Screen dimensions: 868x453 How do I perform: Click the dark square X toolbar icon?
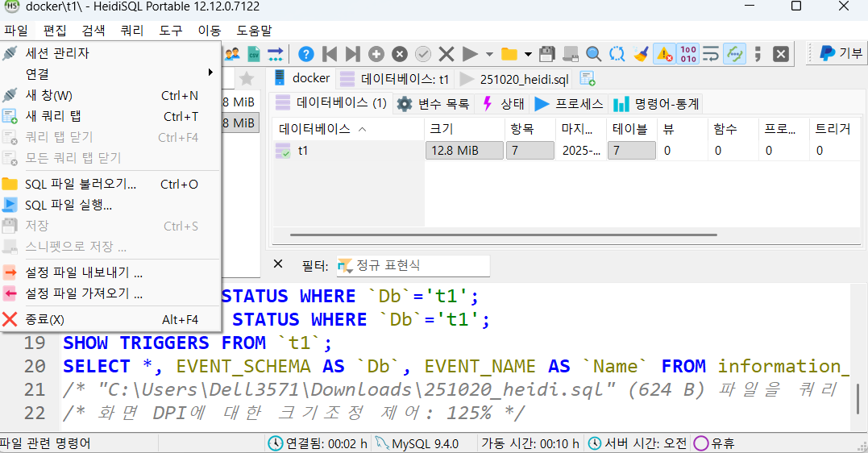[x=780, y=54]
